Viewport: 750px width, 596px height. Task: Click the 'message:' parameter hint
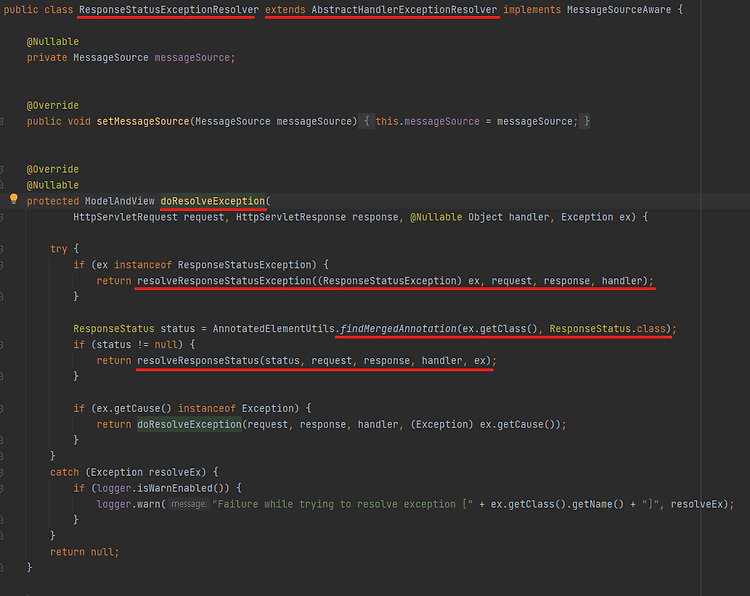(x=189, y=504)
